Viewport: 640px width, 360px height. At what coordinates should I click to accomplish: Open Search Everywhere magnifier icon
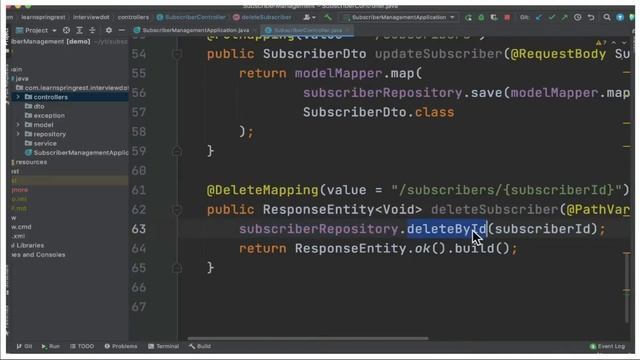(x=607, y=17)
